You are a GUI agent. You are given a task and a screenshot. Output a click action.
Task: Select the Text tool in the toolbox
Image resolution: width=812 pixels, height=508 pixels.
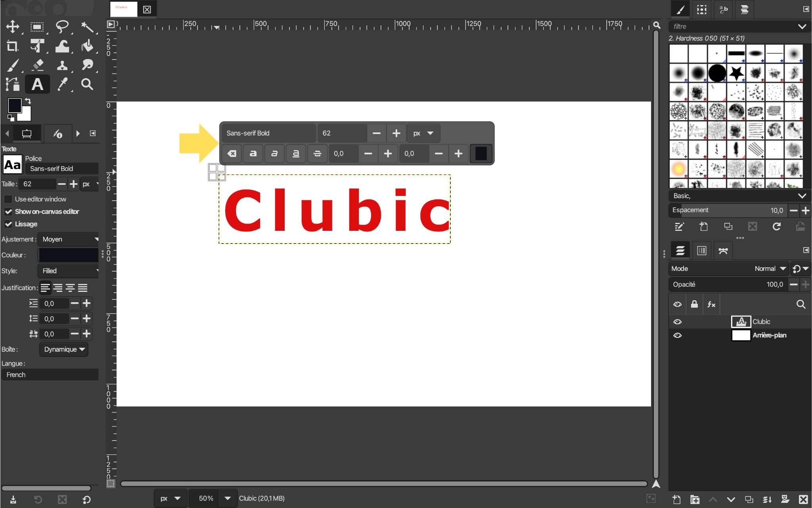point(37,84)
